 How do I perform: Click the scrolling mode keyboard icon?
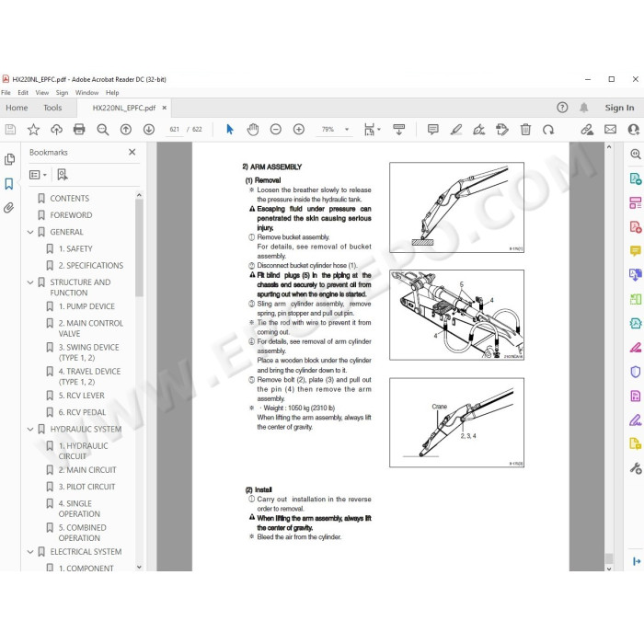coord(398,130)
